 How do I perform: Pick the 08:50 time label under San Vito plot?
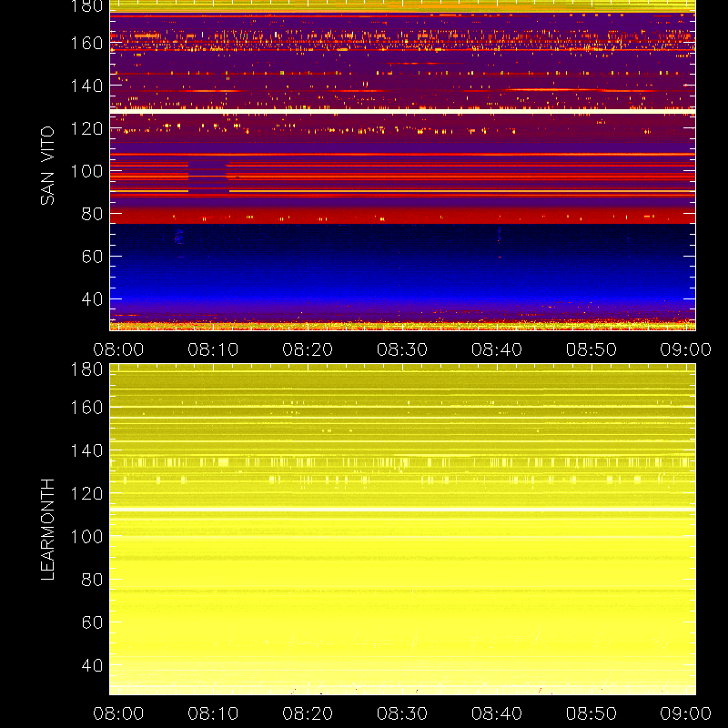tap(591, 349)
